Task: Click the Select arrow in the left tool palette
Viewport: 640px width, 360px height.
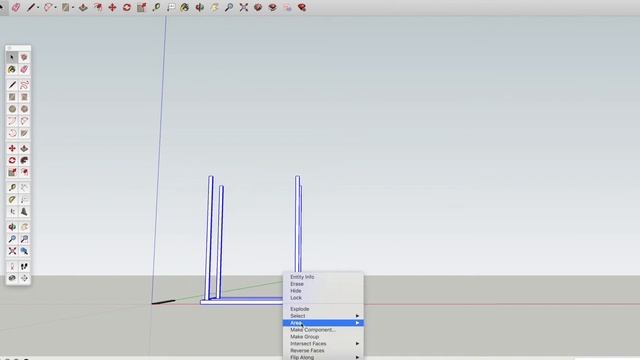Action: 12,58
